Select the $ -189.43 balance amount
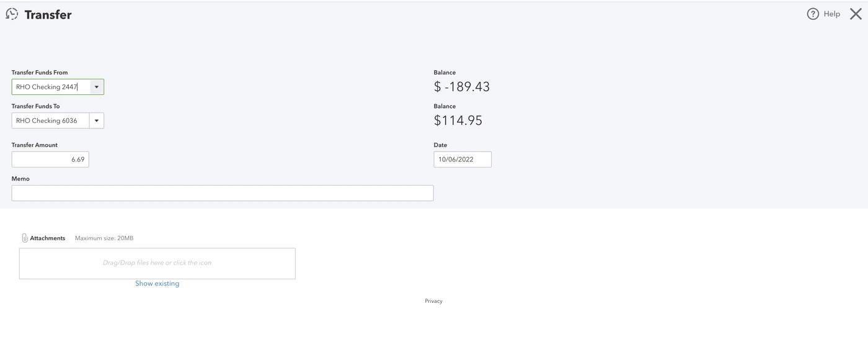 [462, 87]
